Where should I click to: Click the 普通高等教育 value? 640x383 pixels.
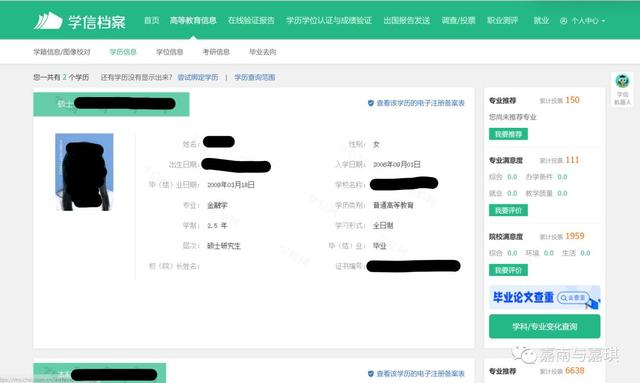[393, 205]
